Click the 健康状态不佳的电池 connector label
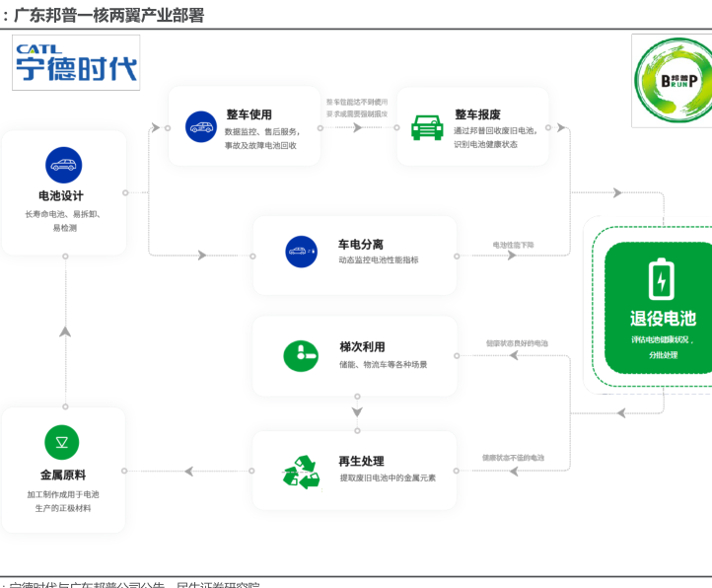The height and width of the screenshot is (588, 712). 513,458
